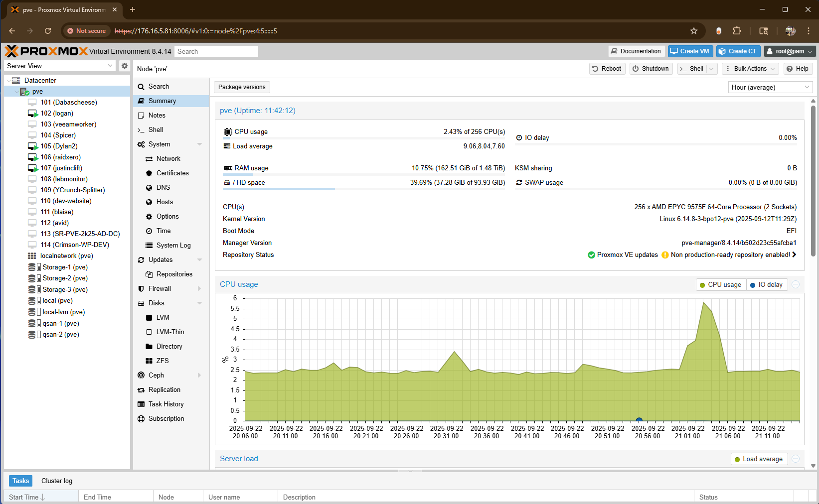Open non production-ready repository warning link
This screenshot has height=504, width=819.
point(730,255)
